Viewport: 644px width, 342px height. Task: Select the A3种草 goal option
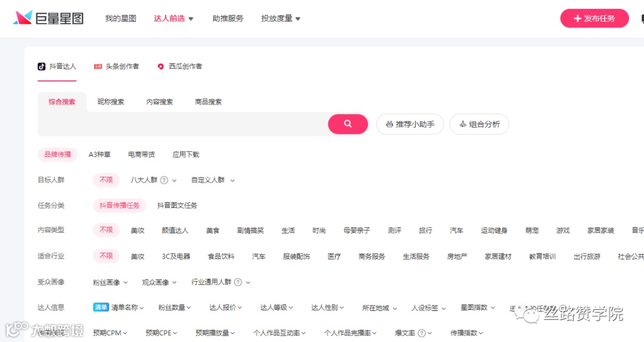pyautogui.click(x=100, y=155)
